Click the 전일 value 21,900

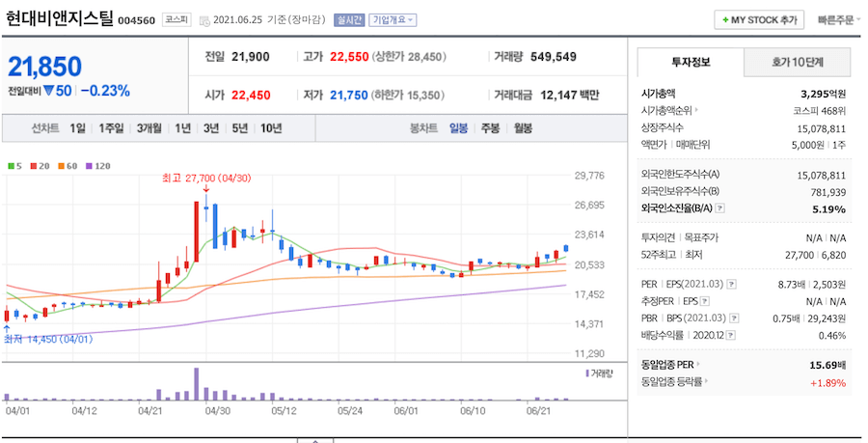point(250,57)
